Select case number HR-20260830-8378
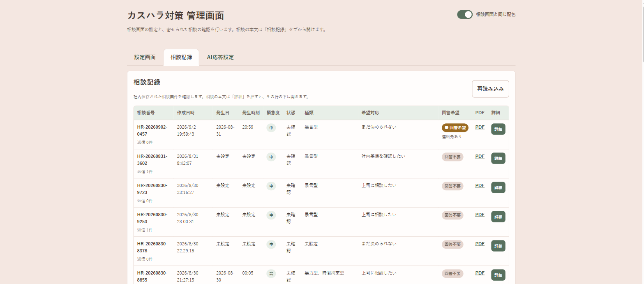644x284 pixels. click(152, 247)
